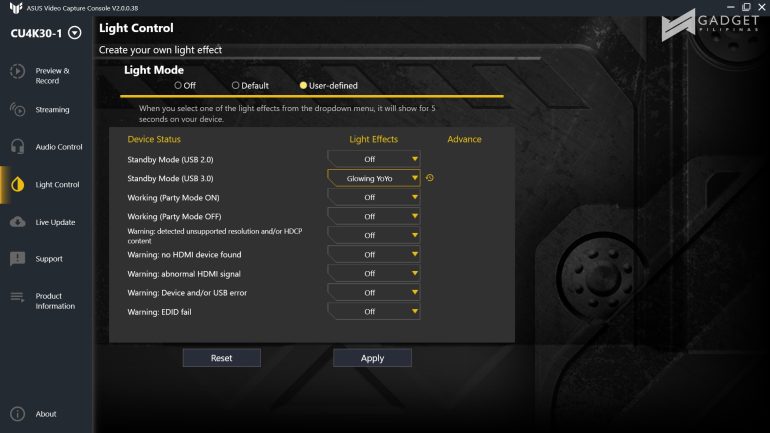
Task: Click the Preview & Record play icon
Action: pyautogui.click(x=17, y=71)
